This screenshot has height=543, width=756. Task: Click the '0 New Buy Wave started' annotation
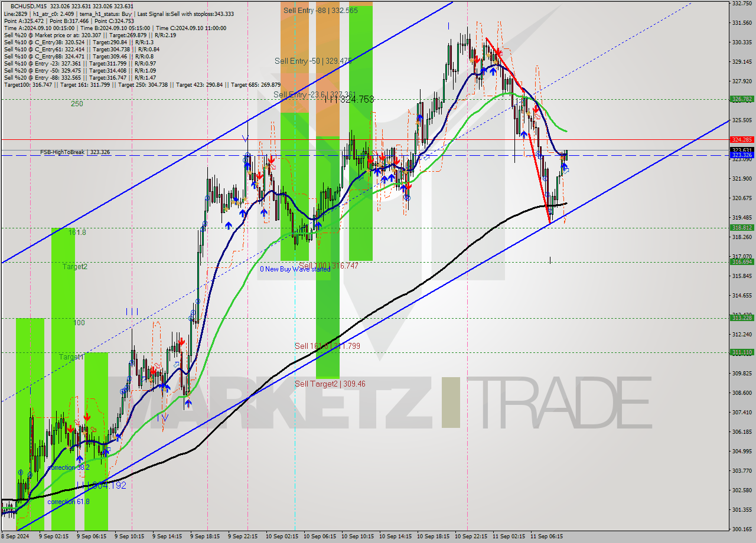pyautogui.click(x=295, y=269)
